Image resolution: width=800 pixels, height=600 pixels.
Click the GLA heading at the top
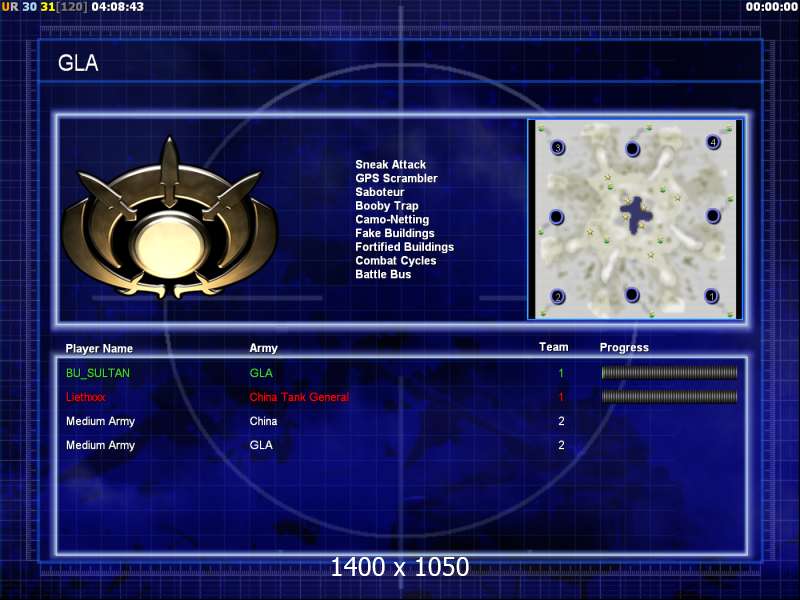(78, 63)
